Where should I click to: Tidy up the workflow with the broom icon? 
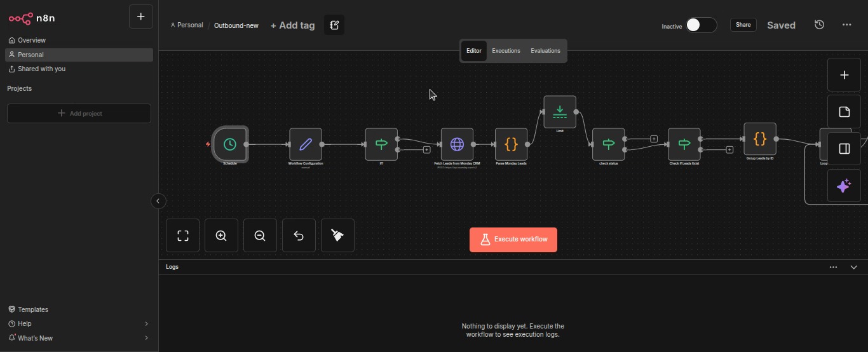tap(337, 236)
